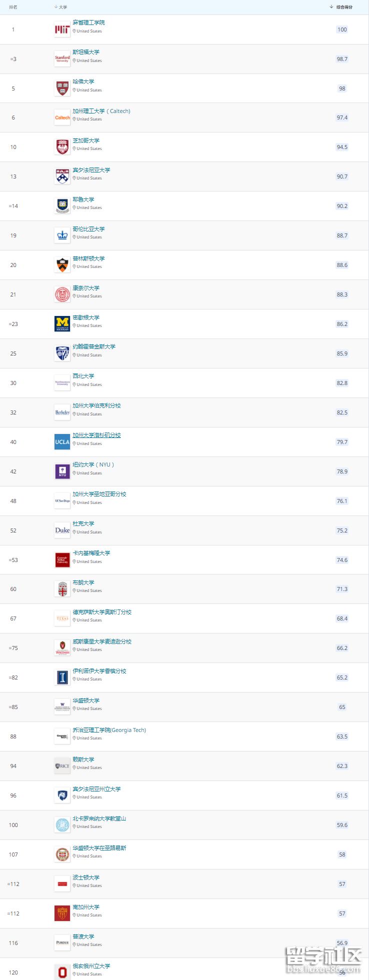
Task: Click the Michigan block M logo
Action: (x=62, y=324)
